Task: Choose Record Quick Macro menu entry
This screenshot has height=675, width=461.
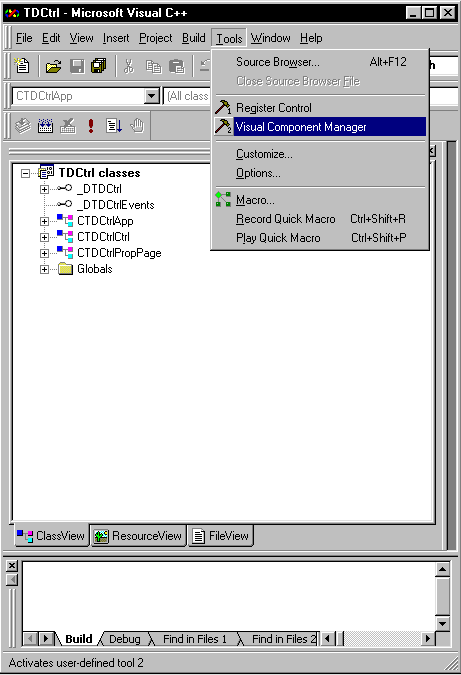Action: click(320, 219)
